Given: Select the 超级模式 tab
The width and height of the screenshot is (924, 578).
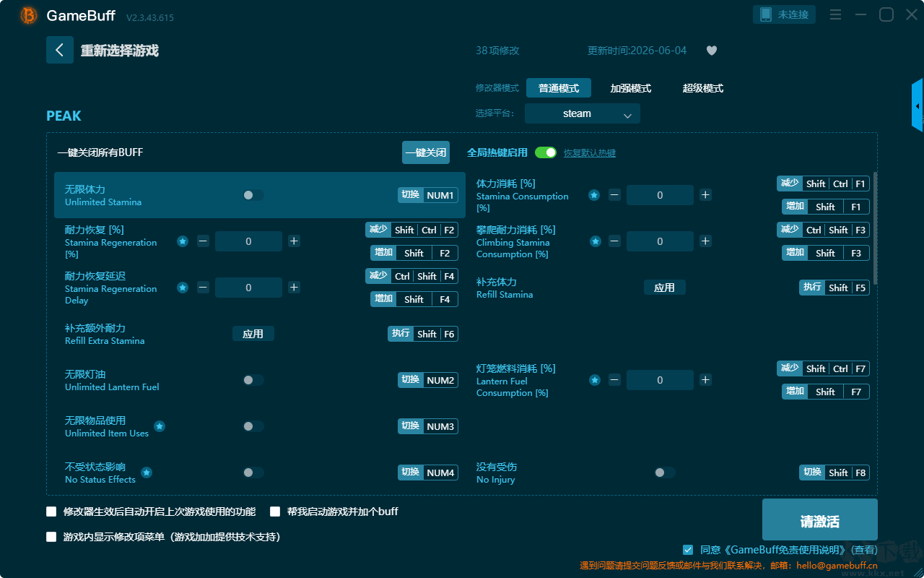Looking at the screenshot, I should click(x=703, y=88).
